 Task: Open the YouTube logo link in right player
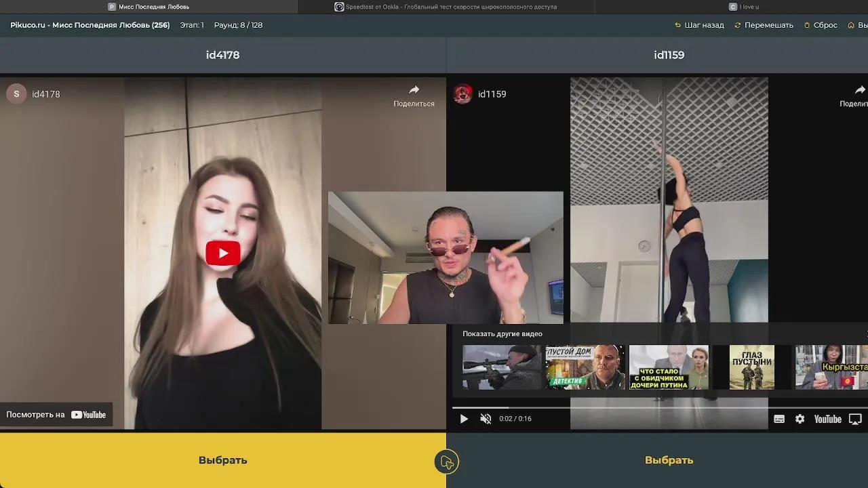(x=827, y=419)
